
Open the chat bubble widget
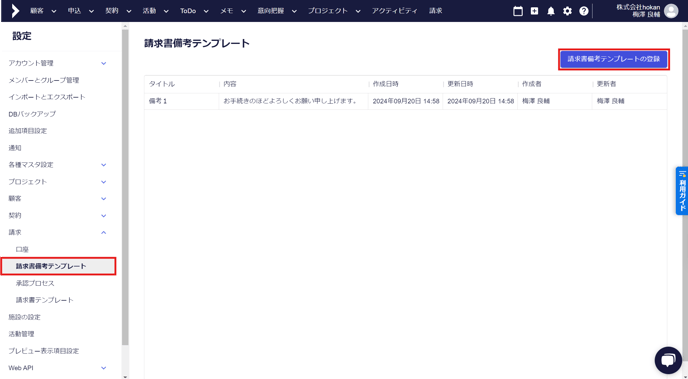pyautogui.click(x=668, y=360)
